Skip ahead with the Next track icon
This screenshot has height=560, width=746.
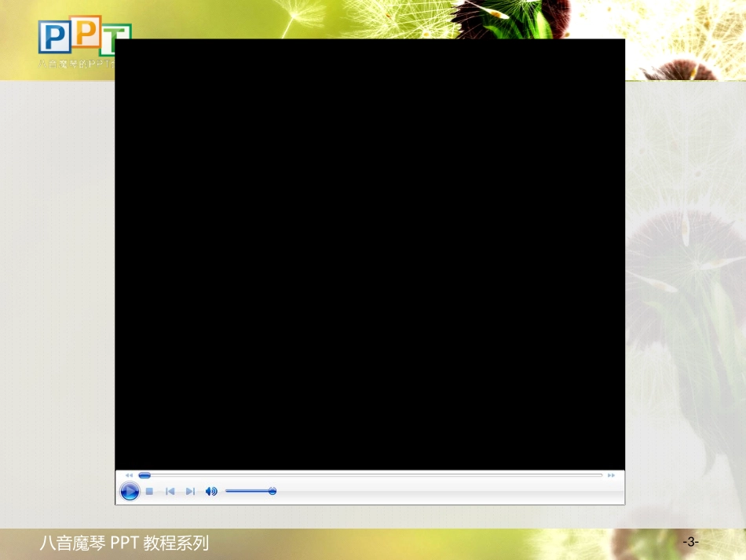pos(190,491)
